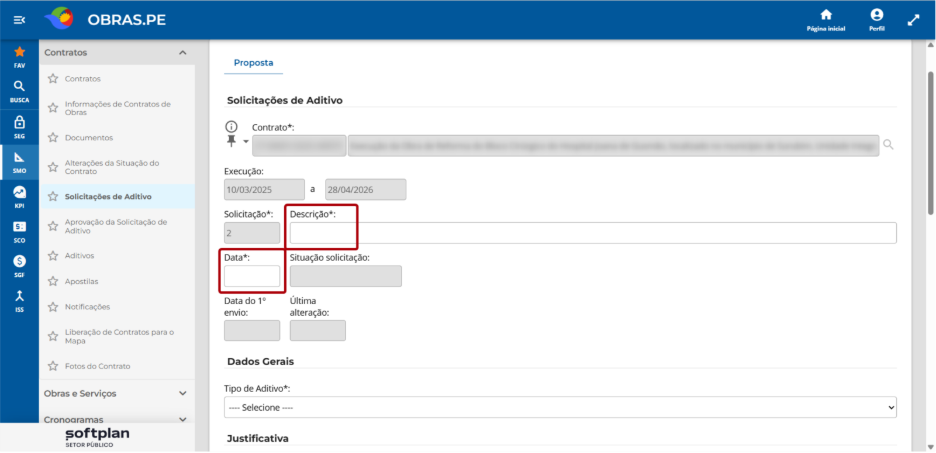Viewport: 936px width, 453px height.
Task: Open the SGF dollar module icon
Action: click(x=19, y=266)
